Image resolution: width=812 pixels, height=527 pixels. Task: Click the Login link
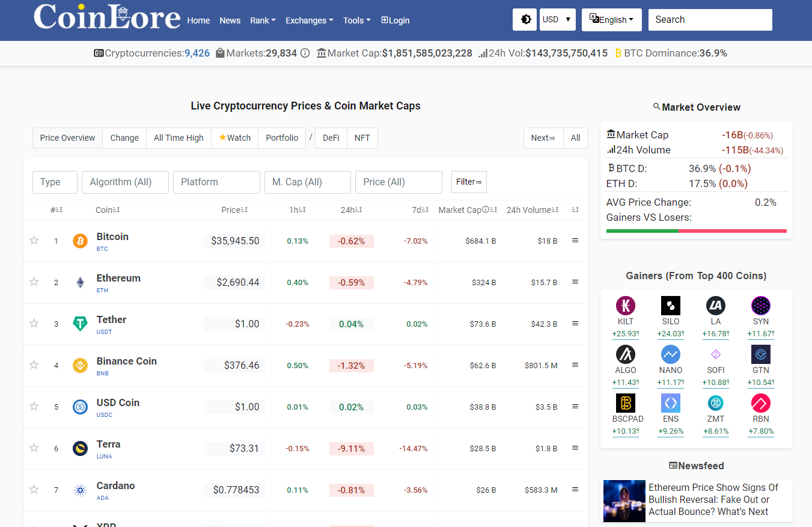(395, 20)
